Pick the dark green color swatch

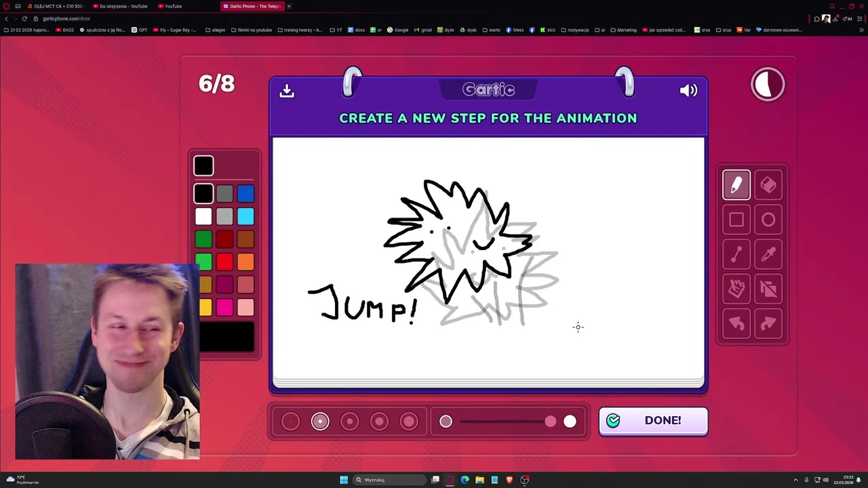pos(203,239)
